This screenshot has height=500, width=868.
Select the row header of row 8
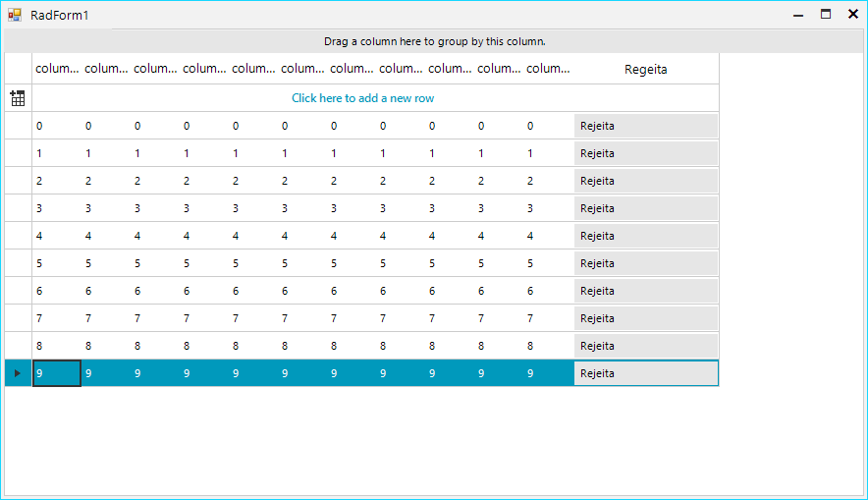(18, 346)
